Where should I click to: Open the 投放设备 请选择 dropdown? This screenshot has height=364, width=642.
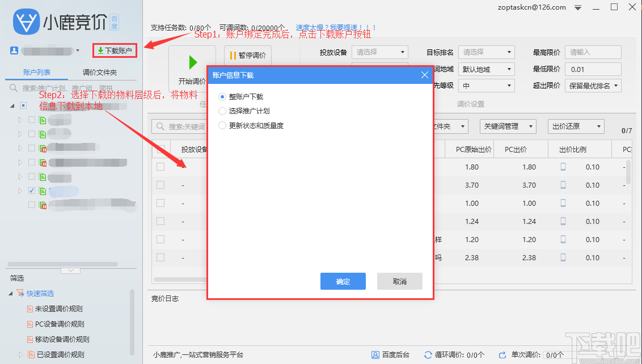tap(379, 52)
